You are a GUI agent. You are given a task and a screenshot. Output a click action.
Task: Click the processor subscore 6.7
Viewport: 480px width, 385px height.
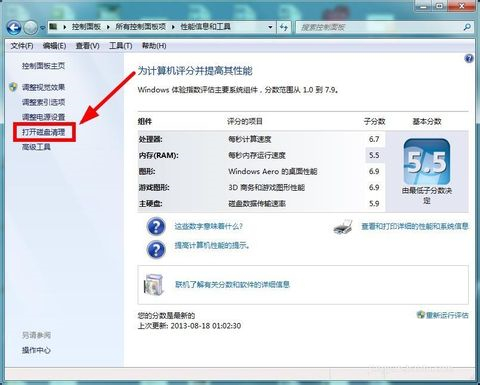pyautogui.click(x=374, y=139)
